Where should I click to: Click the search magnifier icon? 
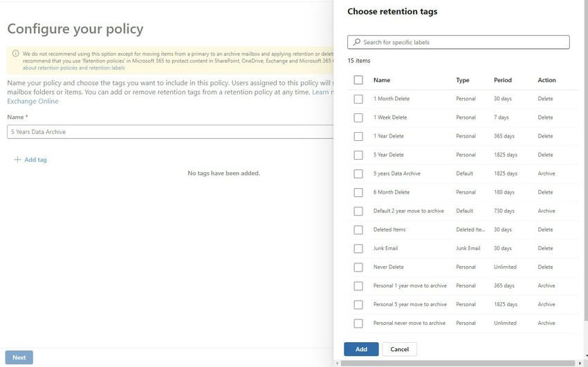pyautogui.click(x=356, y=42)
